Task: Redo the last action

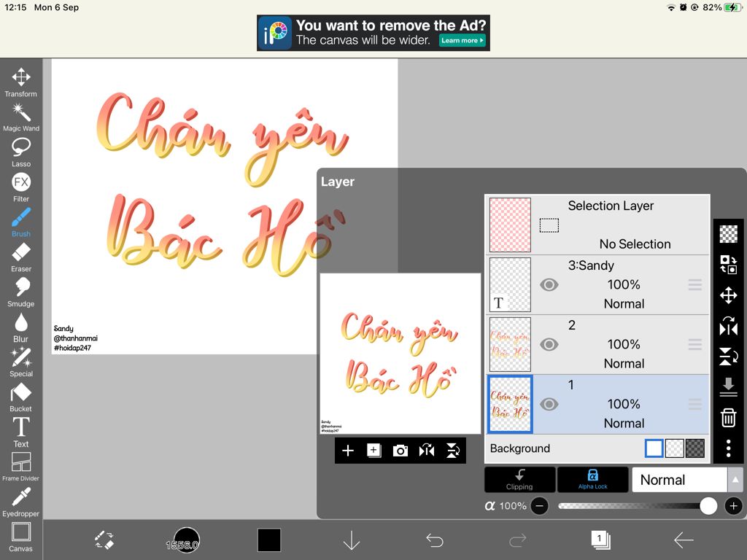Action: click(517, 540)
